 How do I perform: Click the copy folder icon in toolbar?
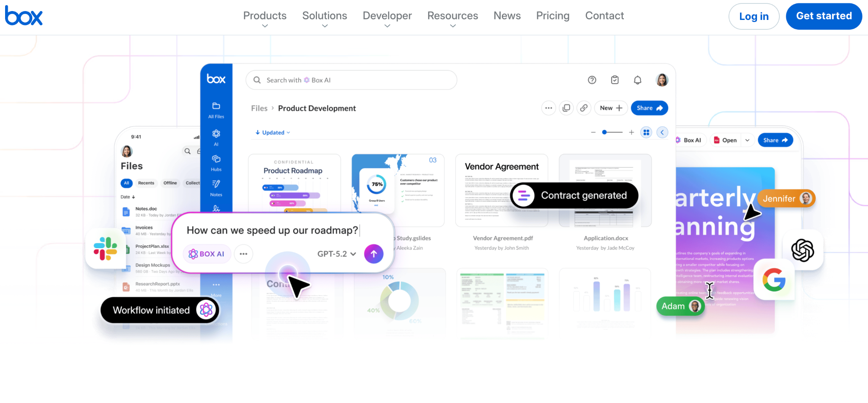pos(566,108)
